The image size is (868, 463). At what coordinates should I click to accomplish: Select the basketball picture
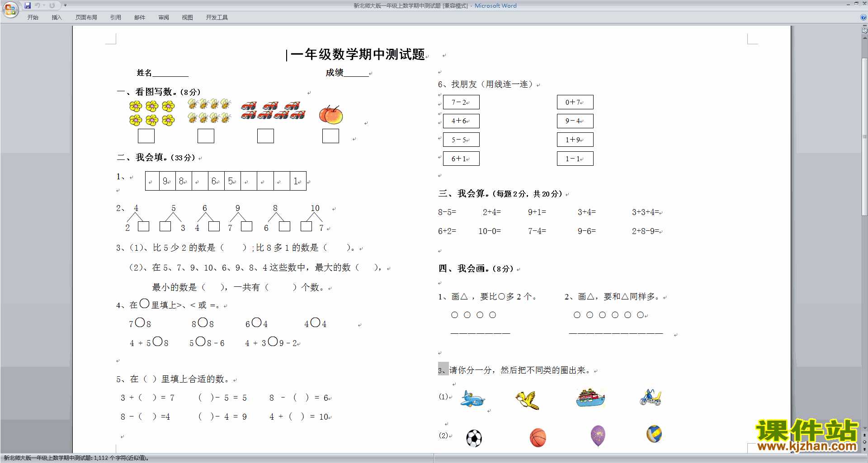538,438
